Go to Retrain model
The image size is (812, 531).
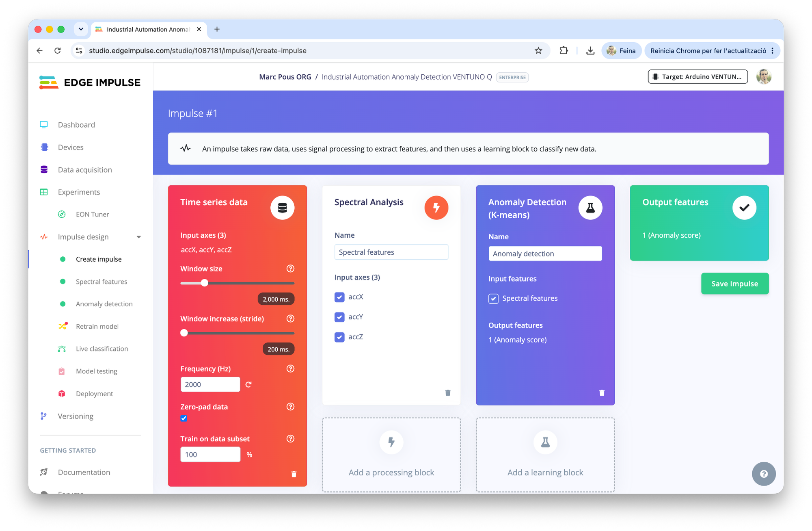point(97,326)
